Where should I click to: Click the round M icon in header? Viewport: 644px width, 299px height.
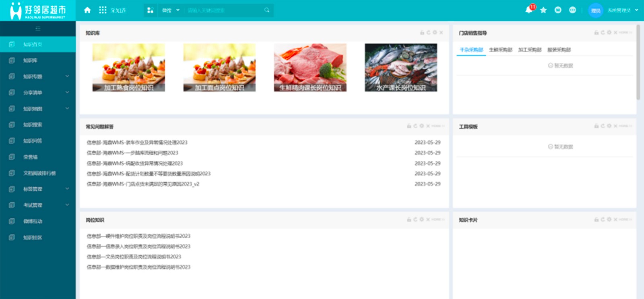coord(558,10)
